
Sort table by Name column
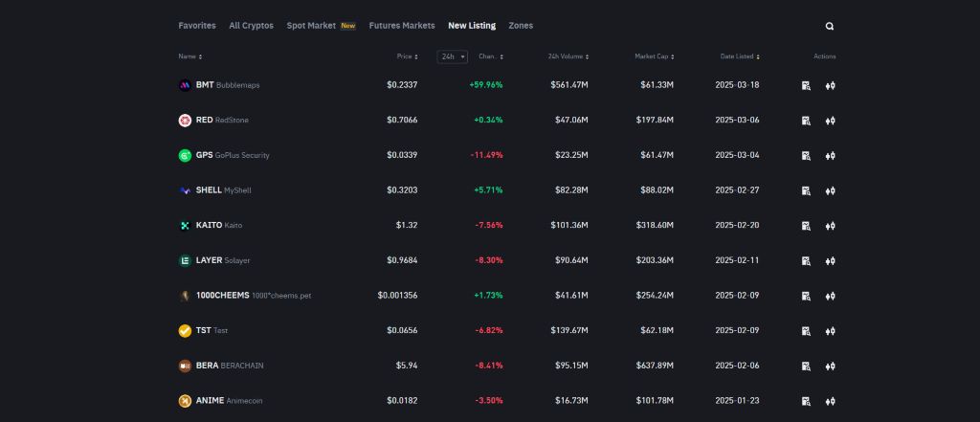pyautogui.click(x=190, y=56)
